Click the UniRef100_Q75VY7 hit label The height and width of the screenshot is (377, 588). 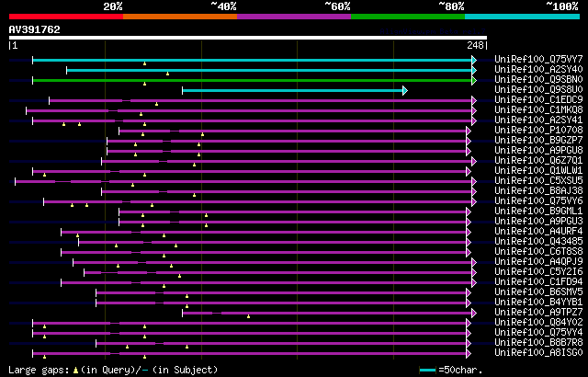(538, 59)
